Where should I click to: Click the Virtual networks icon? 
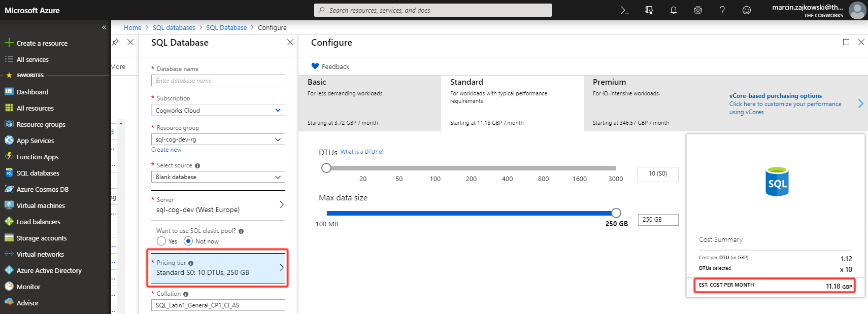tap(9, 254)
